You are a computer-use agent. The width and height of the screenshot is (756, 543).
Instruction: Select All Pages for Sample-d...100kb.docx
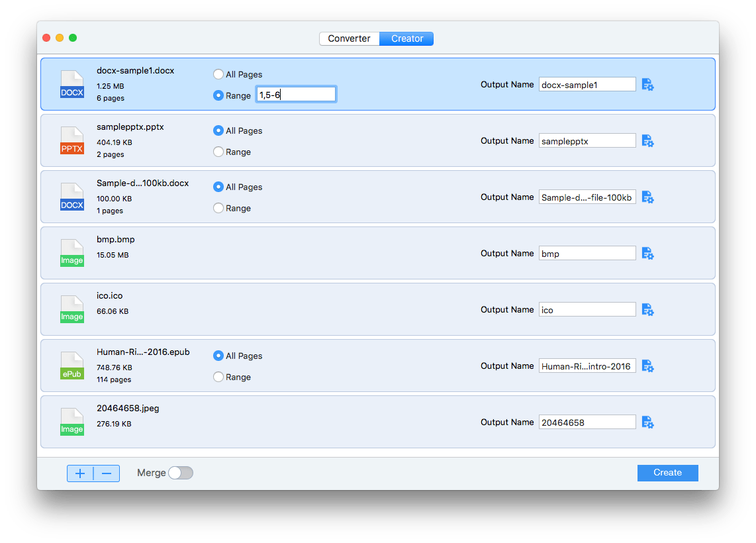click(218, 187)
